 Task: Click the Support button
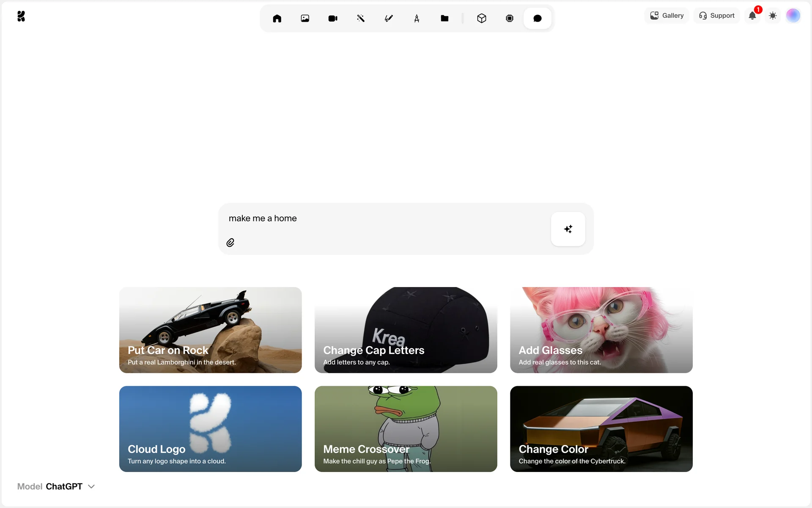(x=717, y=16)
